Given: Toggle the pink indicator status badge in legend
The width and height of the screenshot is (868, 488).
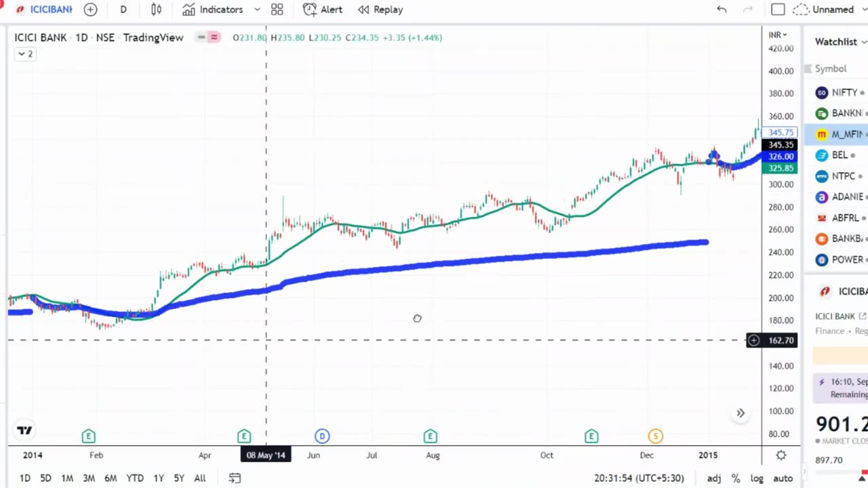Looking at the screenshot, I should [x=214, y=37].
